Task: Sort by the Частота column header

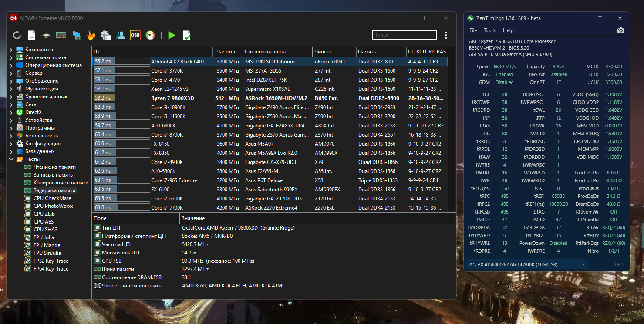Action: (x=227, y=52)
